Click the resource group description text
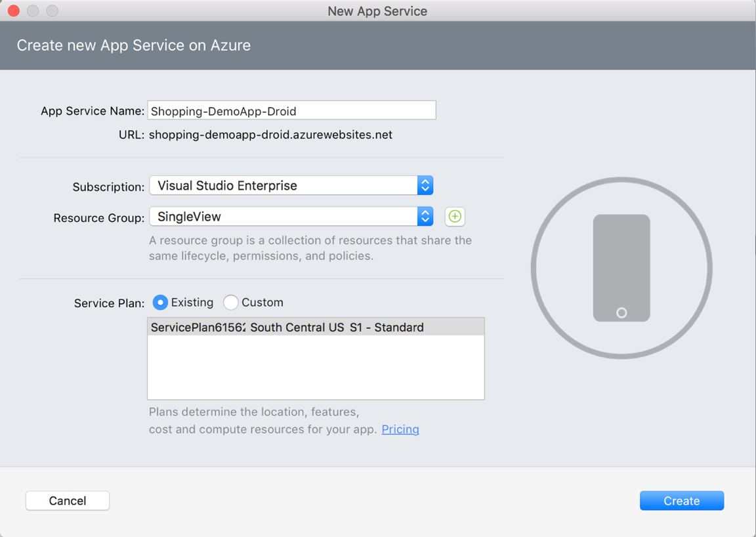Image resolution: width=756 pixels, height=537 pixels. click(x=310, y=248)
